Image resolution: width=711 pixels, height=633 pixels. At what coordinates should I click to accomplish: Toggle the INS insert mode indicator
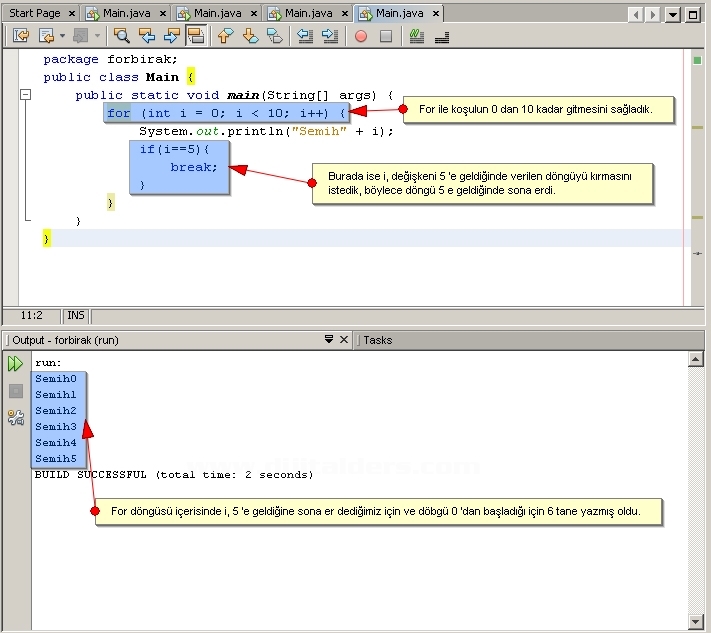76,315
